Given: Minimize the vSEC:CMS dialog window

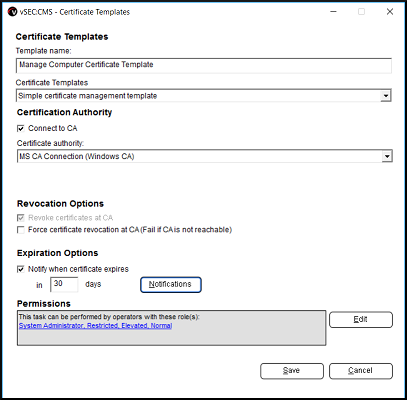Looking at the screenshot, I should click(x=333, y=12).
